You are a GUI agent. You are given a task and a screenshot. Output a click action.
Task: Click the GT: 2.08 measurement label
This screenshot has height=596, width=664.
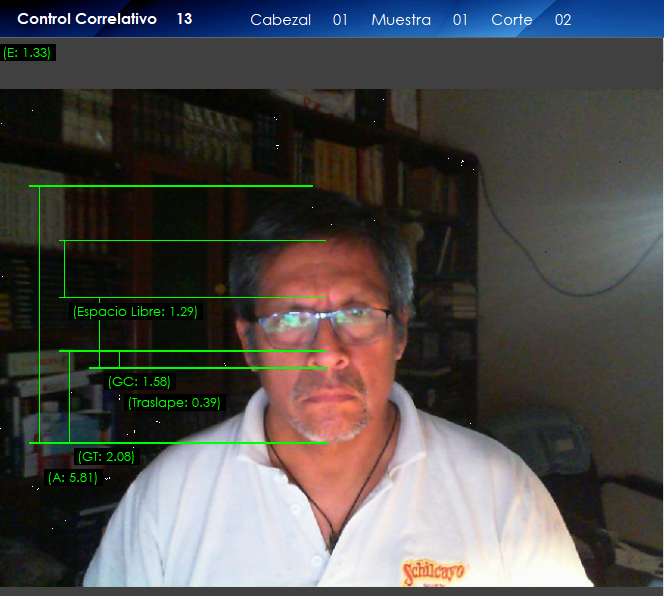pos(106,457)
